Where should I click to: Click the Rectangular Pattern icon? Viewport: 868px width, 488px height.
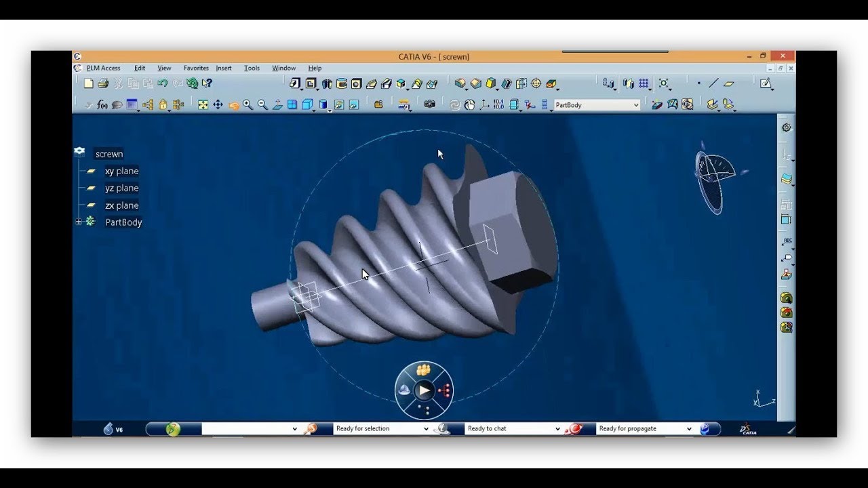point(644,83)
